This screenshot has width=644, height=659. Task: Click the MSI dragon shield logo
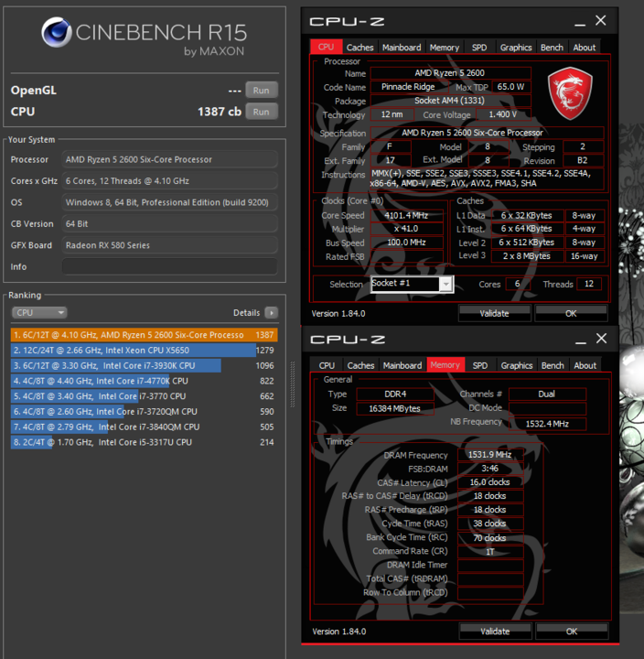click(x=570, y=93)
